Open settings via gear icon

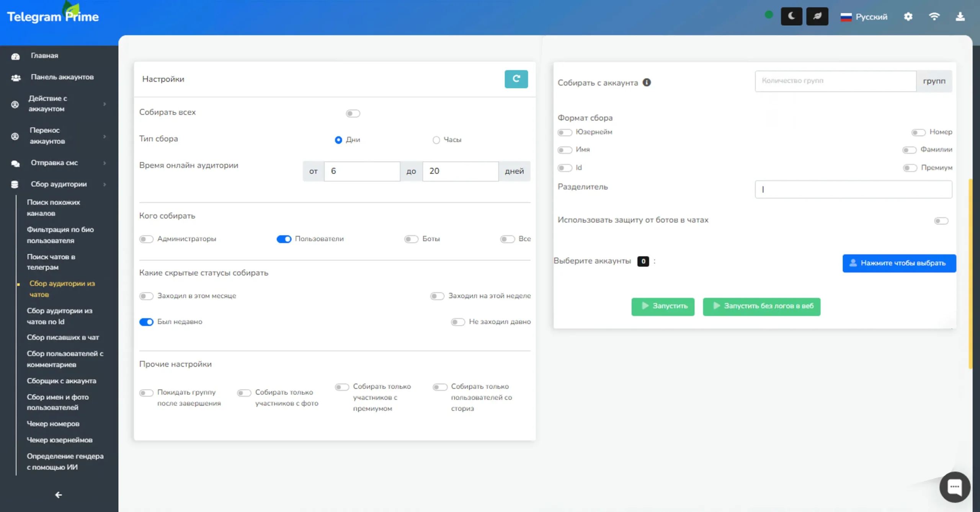click(x=908, y=17)
